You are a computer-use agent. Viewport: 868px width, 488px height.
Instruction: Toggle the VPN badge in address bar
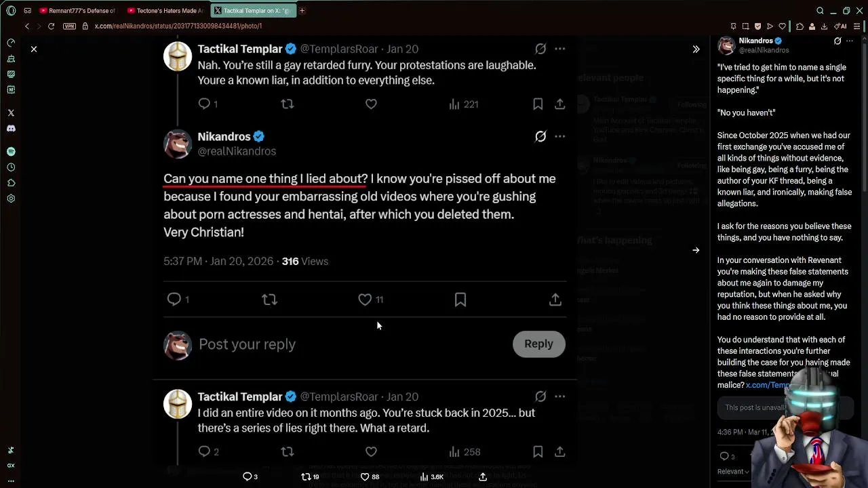click(69, 26)
